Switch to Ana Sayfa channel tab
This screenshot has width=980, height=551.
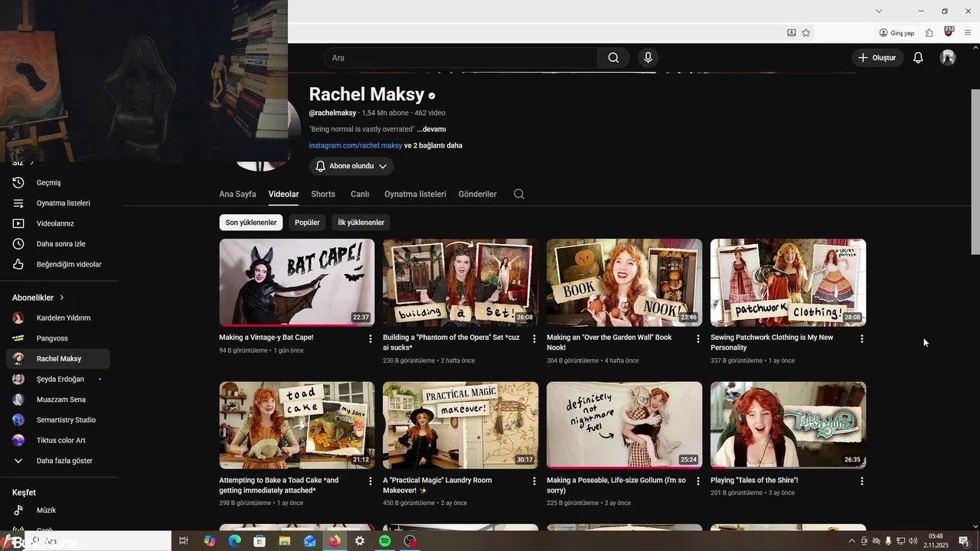pyautogui.click(x=237, y=194)
